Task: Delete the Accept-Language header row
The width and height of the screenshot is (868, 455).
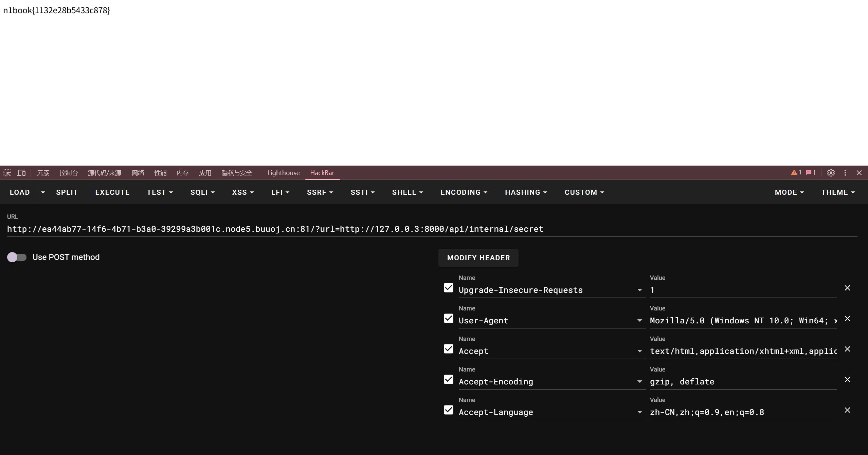Action: (x=847, y=410)
